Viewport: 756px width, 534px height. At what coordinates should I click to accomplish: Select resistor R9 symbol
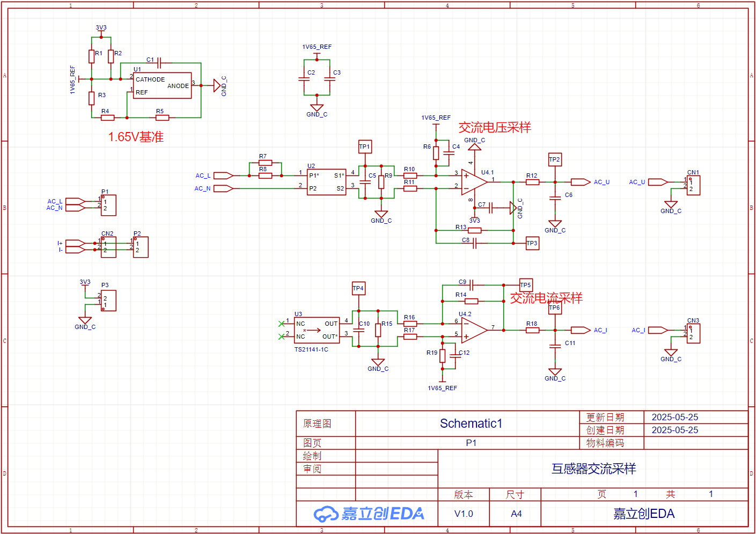click(x=381, y=182)
